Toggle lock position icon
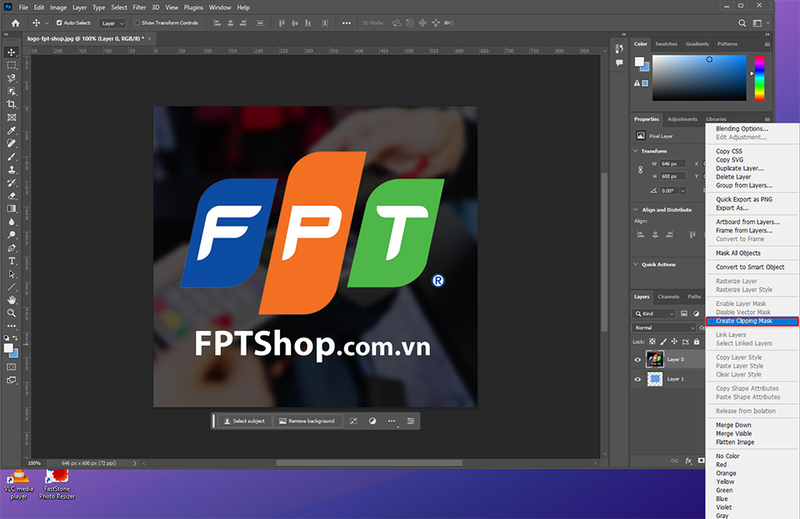 pos(674,342)
